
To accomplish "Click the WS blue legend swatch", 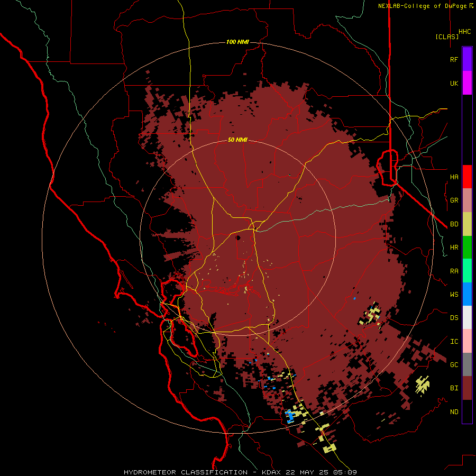I will coord(467,294).
